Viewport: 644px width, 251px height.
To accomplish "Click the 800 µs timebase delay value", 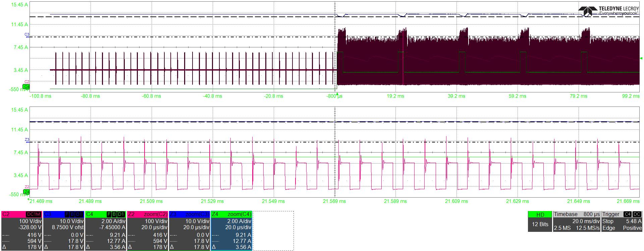I will click(x=591, y=214).
